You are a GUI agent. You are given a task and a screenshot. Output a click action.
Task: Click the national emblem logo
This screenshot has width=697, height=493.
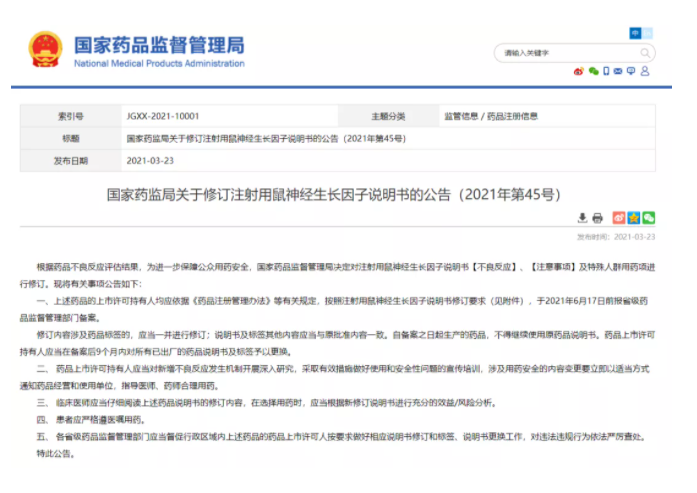[45, 49]
